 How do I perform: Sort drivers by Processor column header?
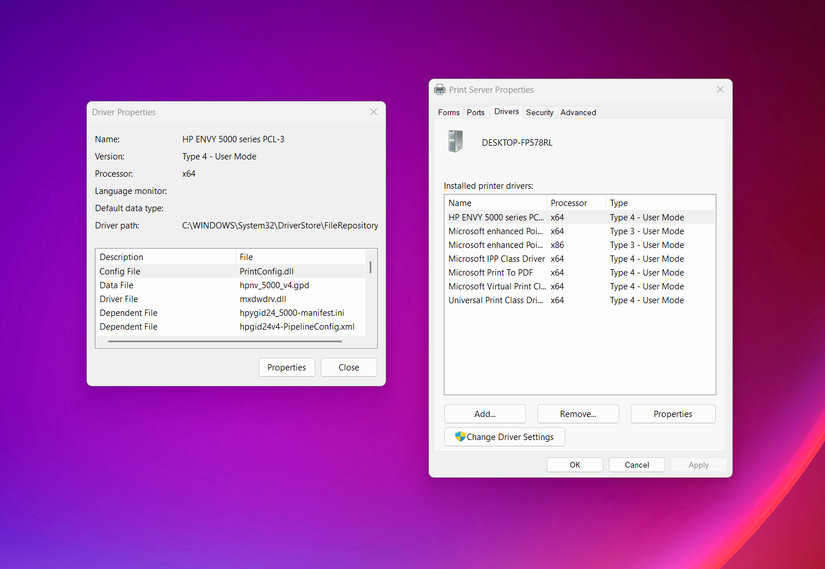577,203
